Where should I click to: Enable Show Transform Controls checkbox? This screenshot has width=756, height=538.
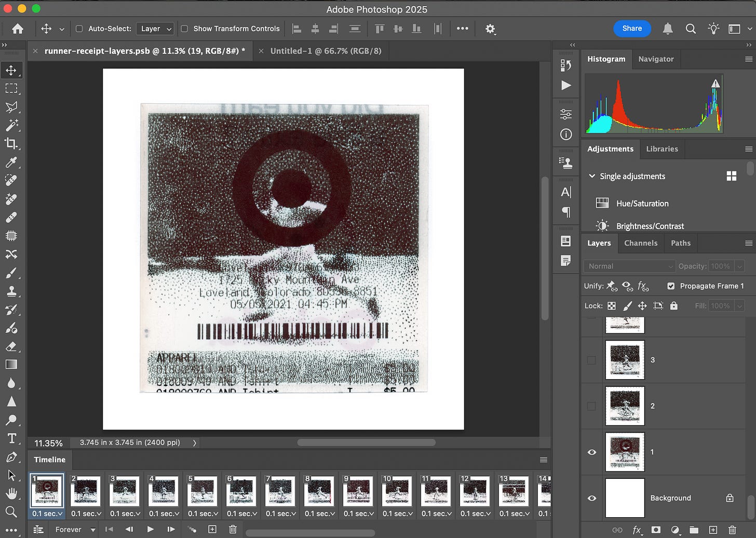[184, 29]
